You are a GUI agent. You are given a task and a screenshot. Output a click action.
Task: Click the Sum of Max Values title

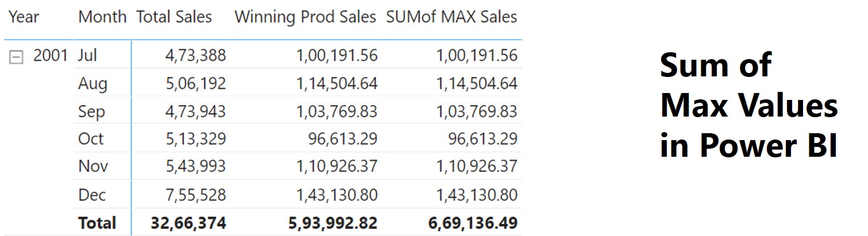point(748,106)
